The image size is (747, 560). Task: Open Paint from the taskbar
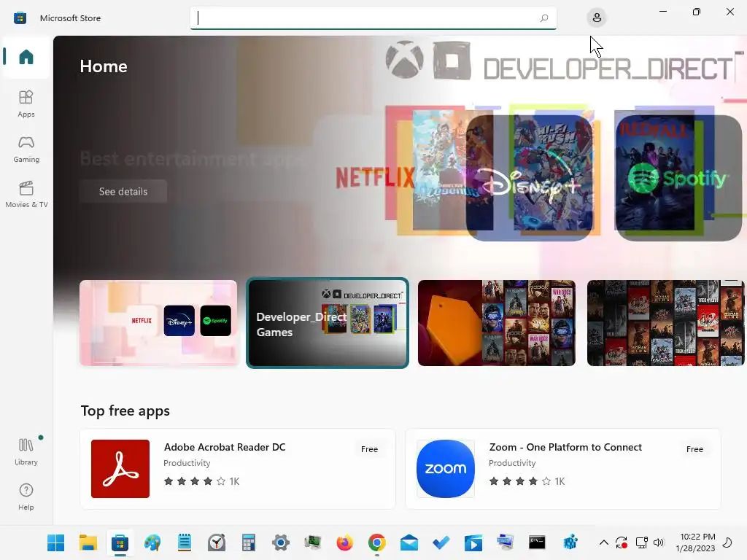point(152,542)
